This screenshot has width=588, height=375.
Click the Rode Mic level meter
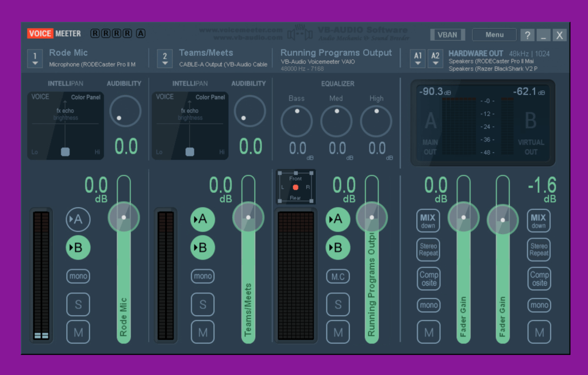(x=41, y=275)
